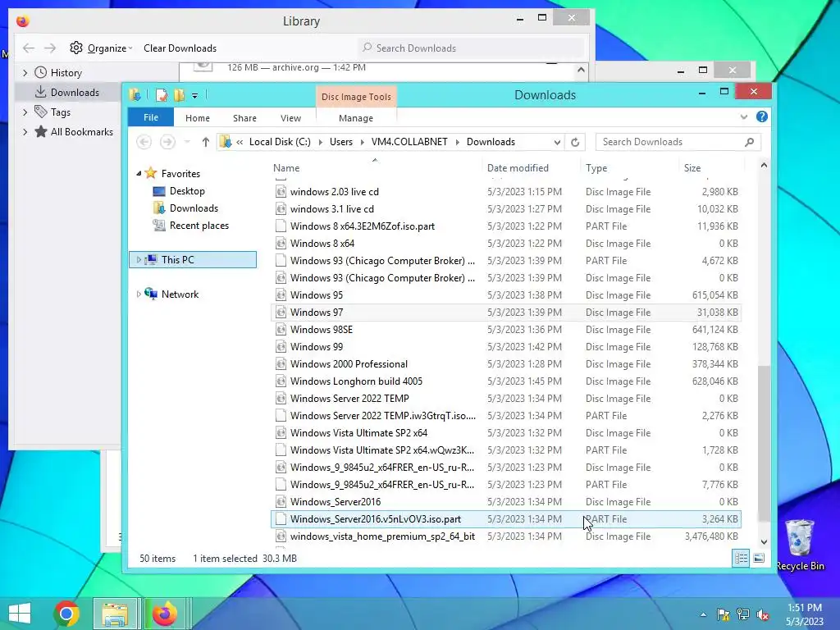Open the recent locations dropdown arrow
This screenshot has height=630, width=840.
coord(187,142)
